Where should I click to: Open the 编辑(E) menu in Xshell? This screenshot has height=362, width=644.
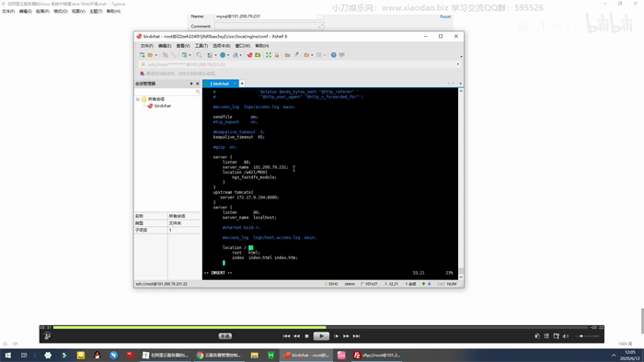pos(165,46)
